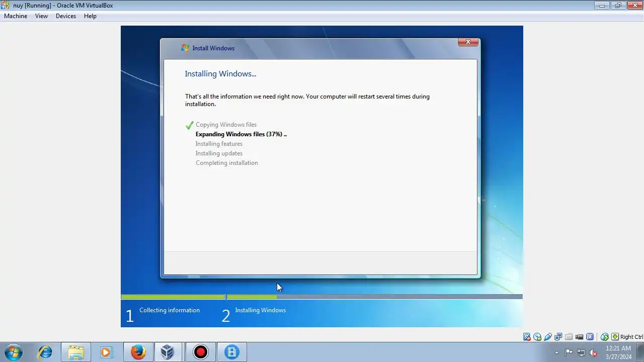Screen dimensions: 644x362
Task: Click the 'Expanding Windows files (37%)' text
Action: tap(241, 134)
